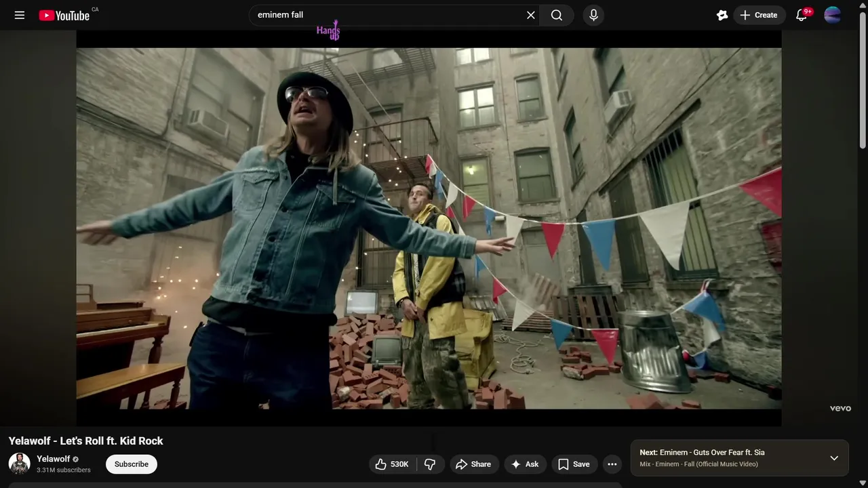The width and height of the screenshot is (868, 488).
Task: Click the magnifier search button
Action: (x=557, y=15)
